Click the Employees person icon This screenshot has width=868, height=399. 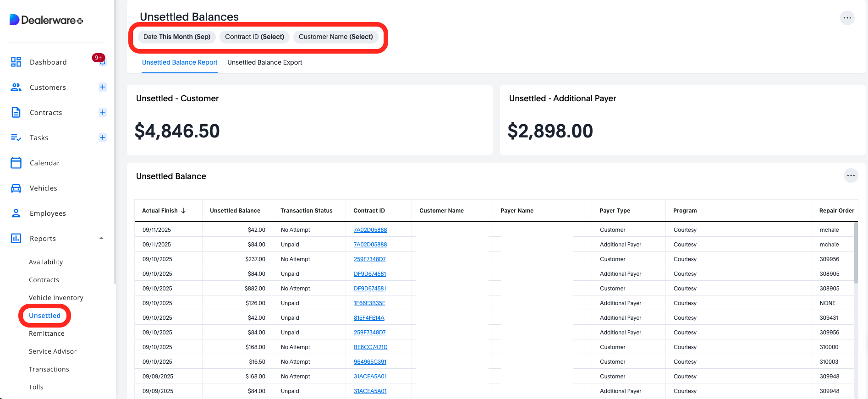coord(16,213)
